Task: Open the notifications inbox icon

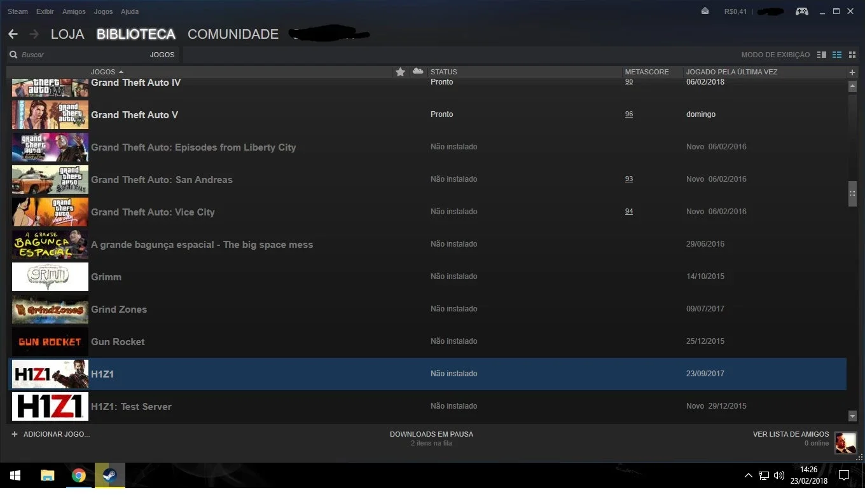Action: 705,11
